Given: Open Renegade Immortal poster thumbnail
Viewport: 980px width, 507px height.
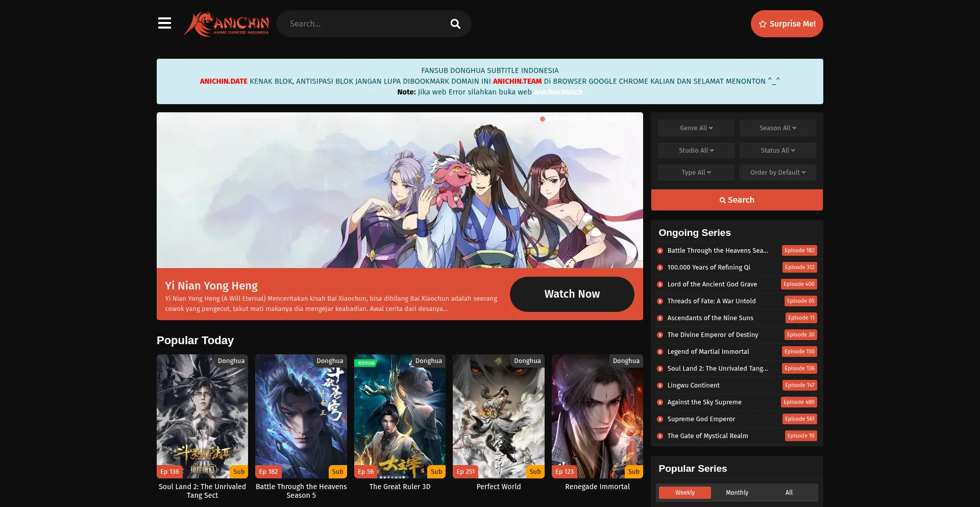Looking at the screenshot, I should pyautogui.click(x=597, y=417).
